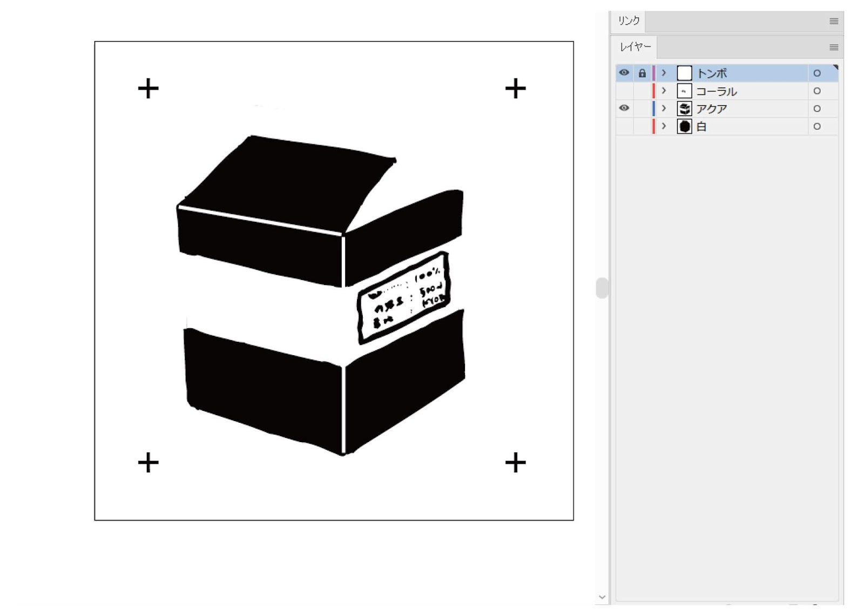
Task: Click the vertical scrollbar thumb beside canvas
Action: pyautogui.click(x=602, y=288)
